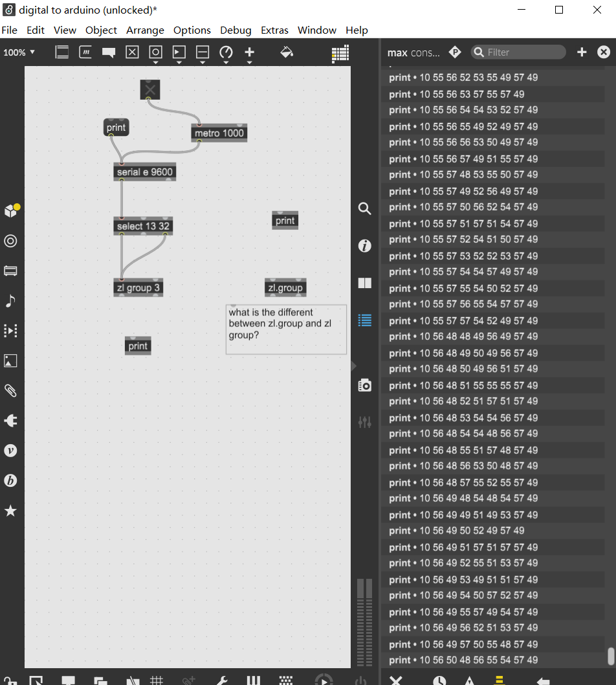616x685 pixels.
Task: Open the mixer sliders icon in right sidebar
Action: tap(364, 422)
